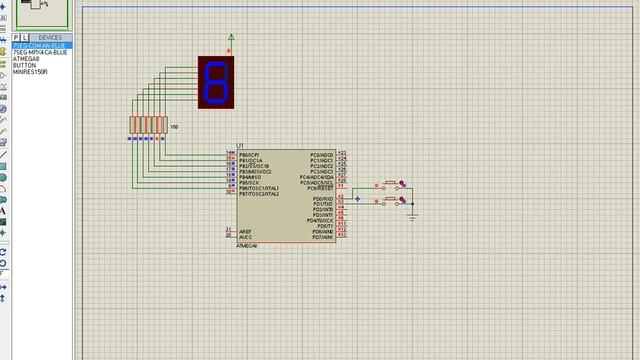
Task: Select 2D Graphics Arc tool
Action: (3, 189)
